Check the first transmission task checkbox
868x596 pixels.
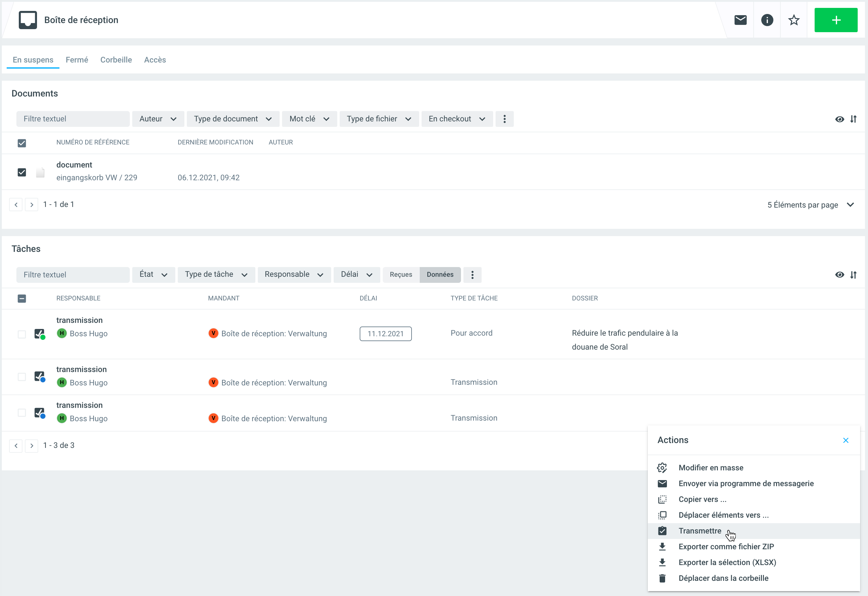pos(22,334)
